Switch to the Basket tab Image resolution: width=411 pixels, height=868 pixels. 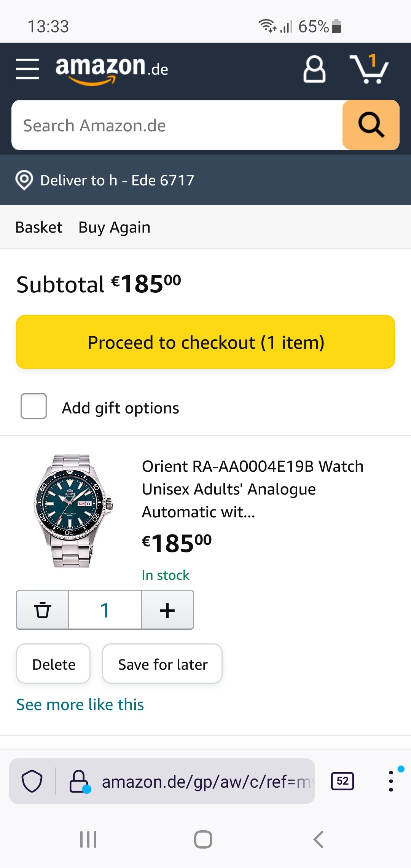[39, 227]
